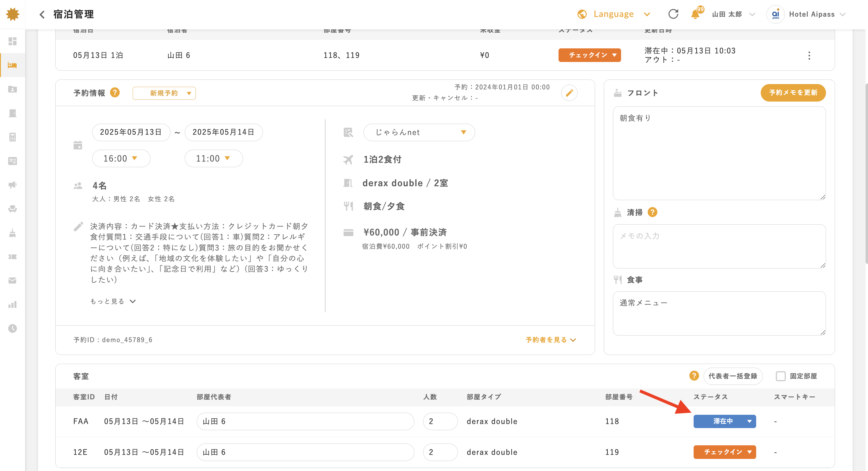868x471 pixels.
Task: Click the 1泊2食付 plan text
Action: pyautogui.click(x=382, y=159)
